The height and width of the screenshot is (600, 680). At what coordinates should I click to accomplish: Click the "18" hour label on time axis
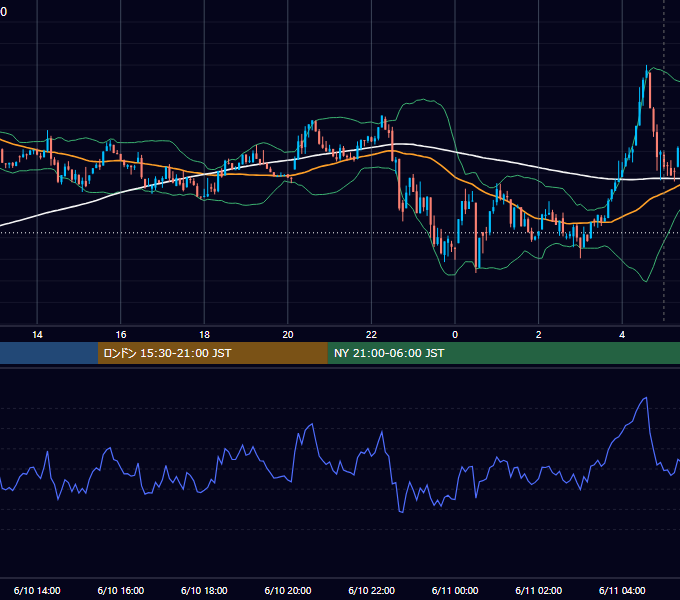204,335
